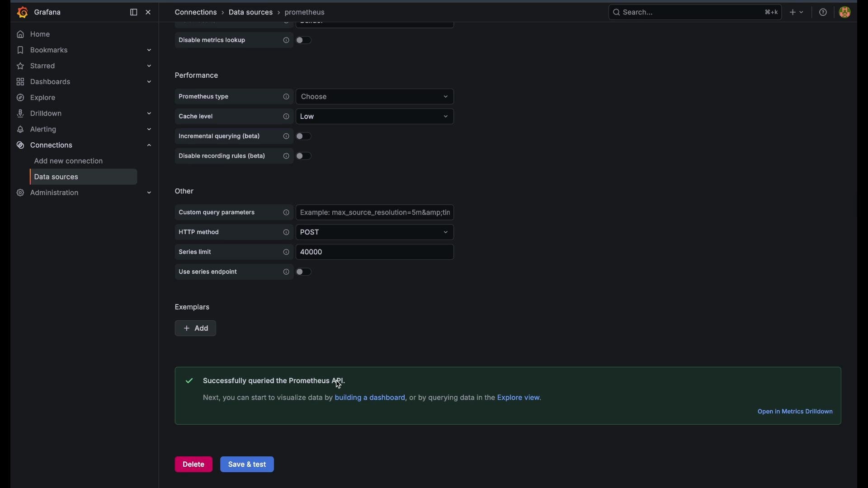Click the Drilldown icon in sidebar

point(20,114)
